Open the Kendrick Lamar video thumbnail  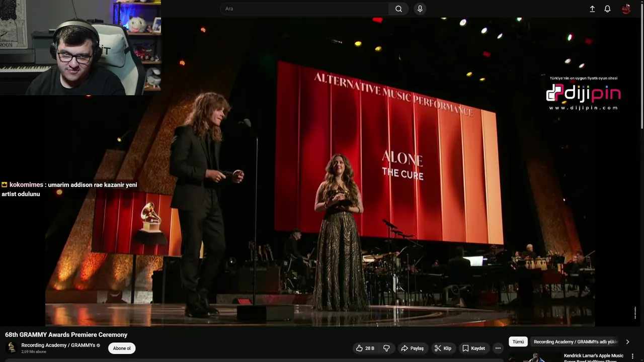534,357
